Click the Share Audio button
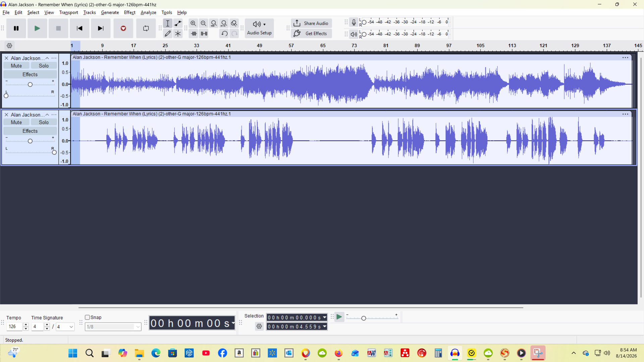 point(311,23)
